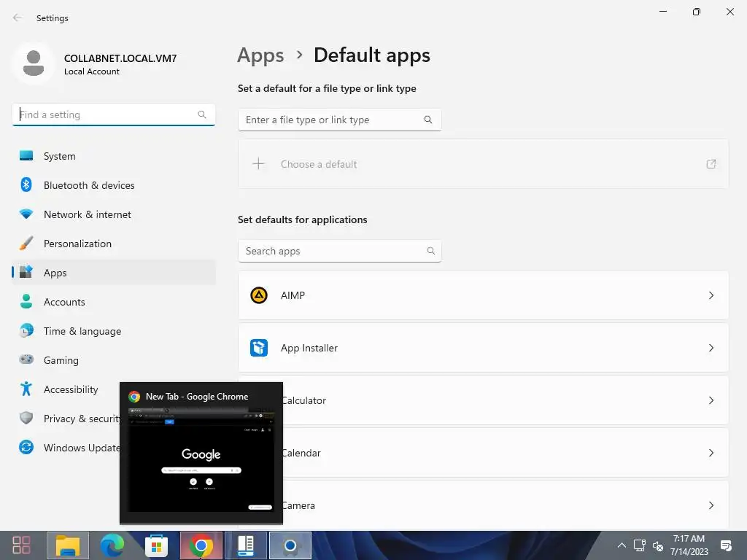Click the Bluetooth icon in sidebar
Viewport: 747px width, 560px height.
(26, 184)
